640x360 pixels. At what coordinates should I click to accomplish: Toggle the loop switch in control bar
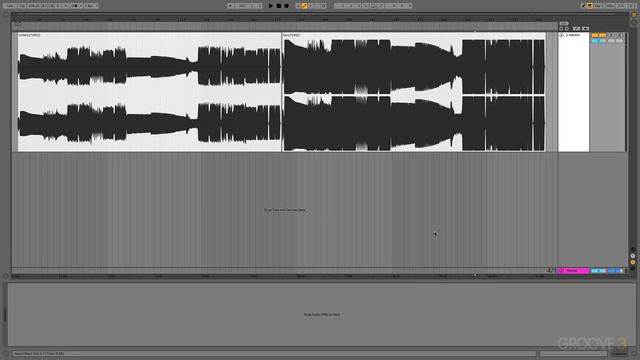(x=373, y=6)
